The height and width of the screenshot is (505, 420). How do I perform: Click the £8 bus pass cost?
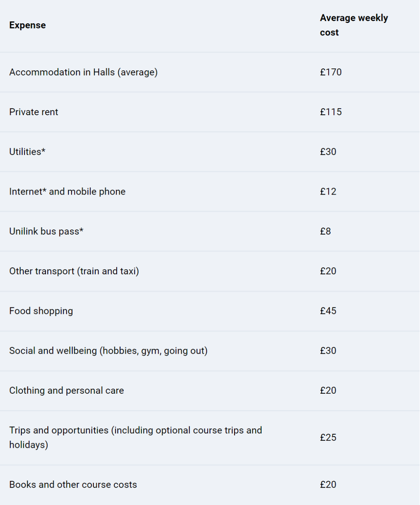tap(325, 231)
